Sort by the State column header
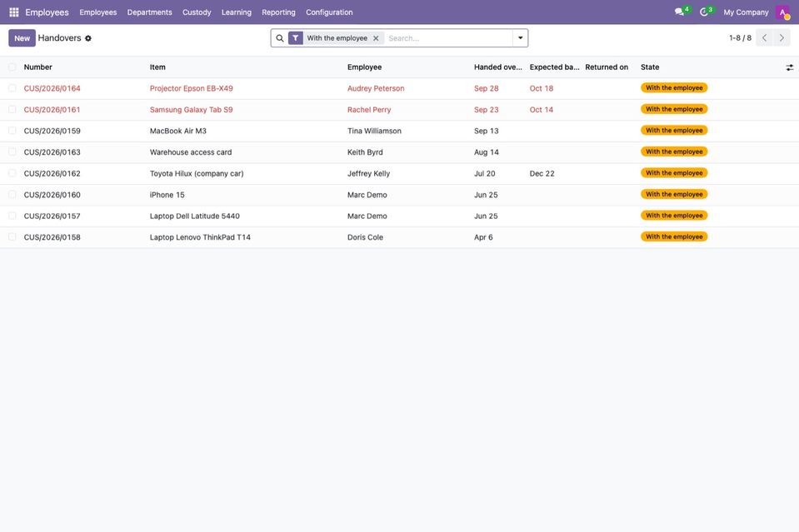The width and height of the screenshot is (799, 532). 650,67
